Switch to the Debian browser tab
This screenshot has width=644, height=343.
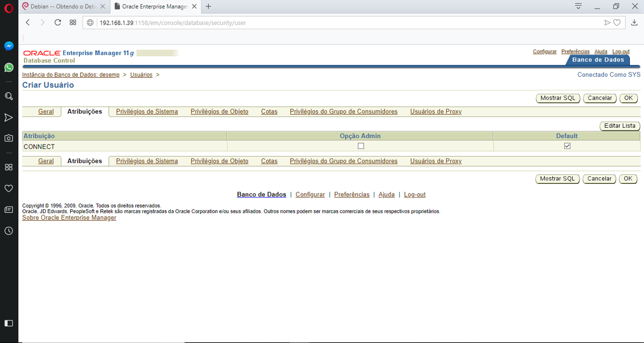click(x=64, y=7)
